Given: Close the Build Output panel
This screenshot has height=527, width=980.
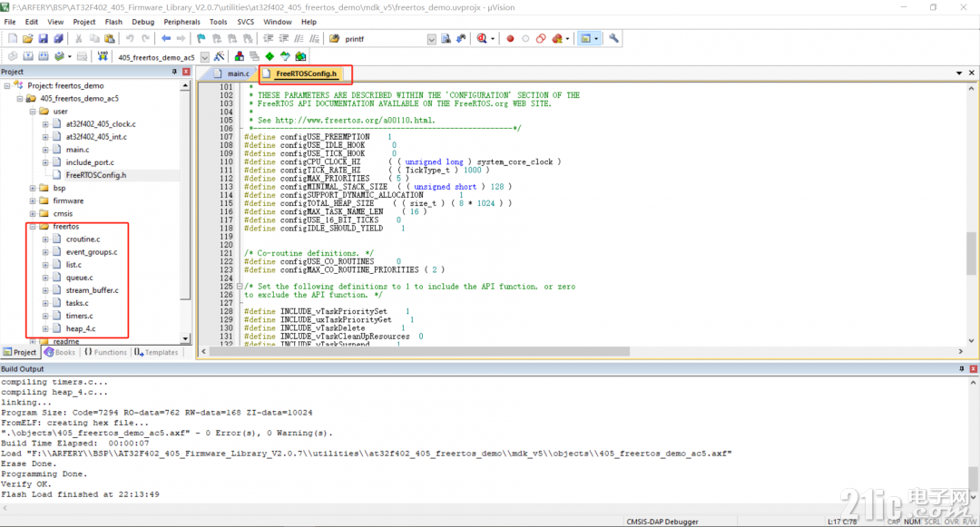Looking at the screenshot, I should click(x=973, y=369).
